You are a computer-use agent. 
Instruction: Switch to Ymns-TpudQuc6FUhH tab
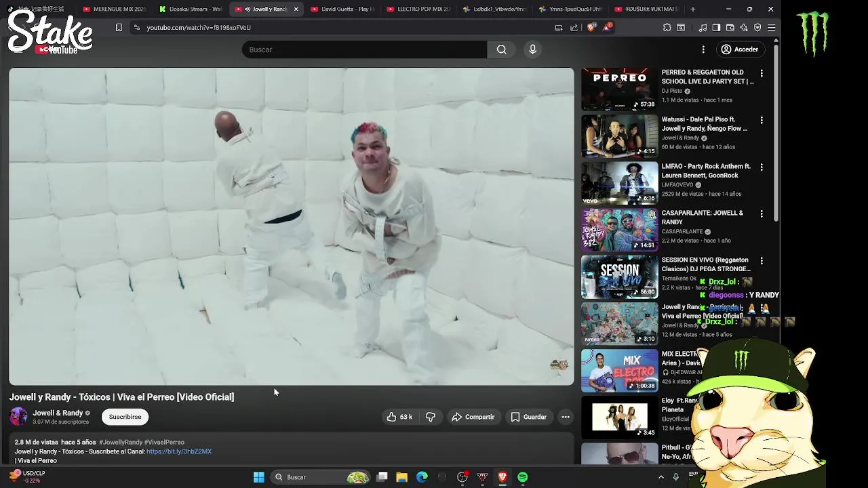coord(570,9)
